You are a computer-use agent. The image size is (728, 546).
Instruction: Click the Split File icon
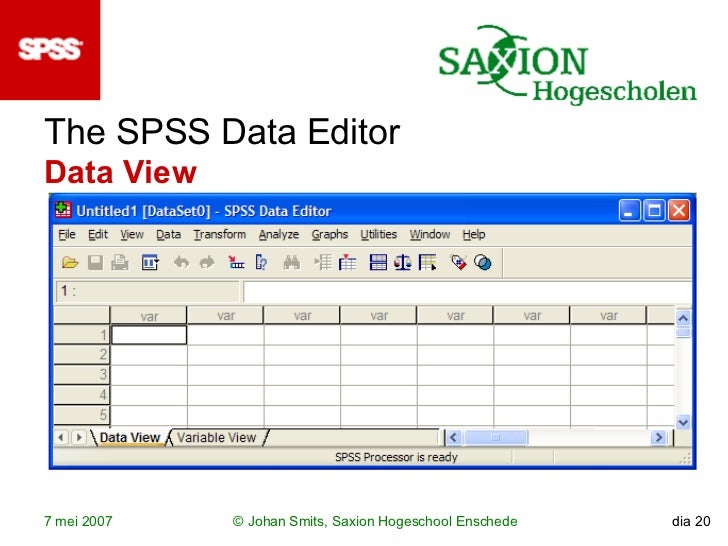pyautogui.click(x=378, y=263)
